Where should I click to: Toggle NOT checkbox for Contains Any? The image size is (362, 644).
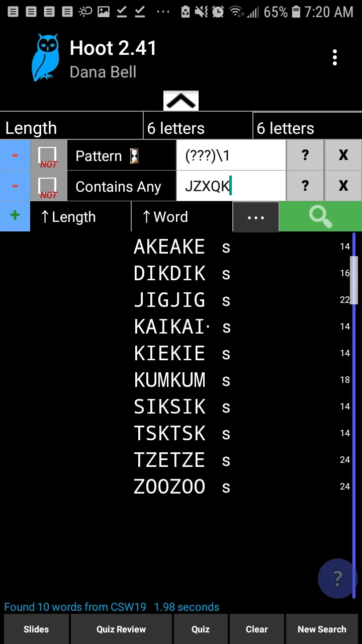click(x=48, y=186)
